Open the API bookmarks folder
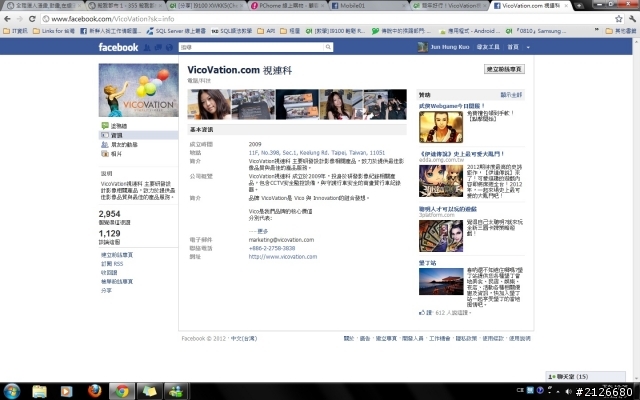This screenshot has width=640, height=400. (x=266, y=31)
